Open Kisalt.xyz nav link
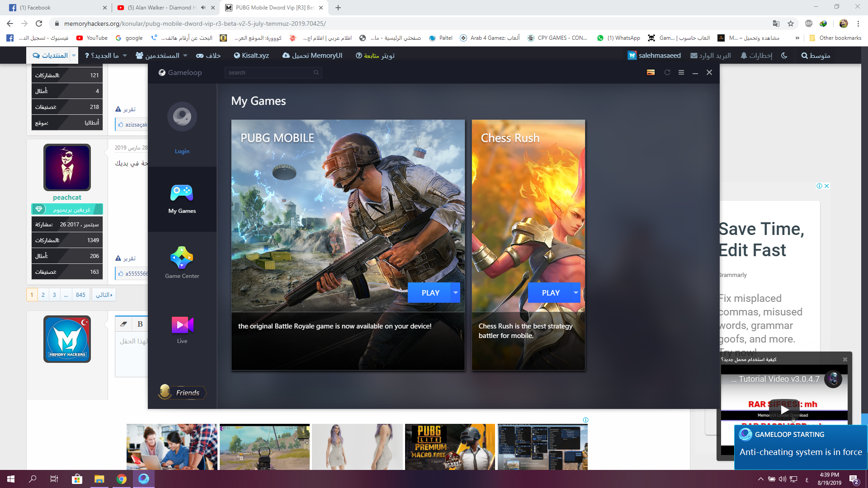Viewport: 868px width, 488px height. point(251,56)
